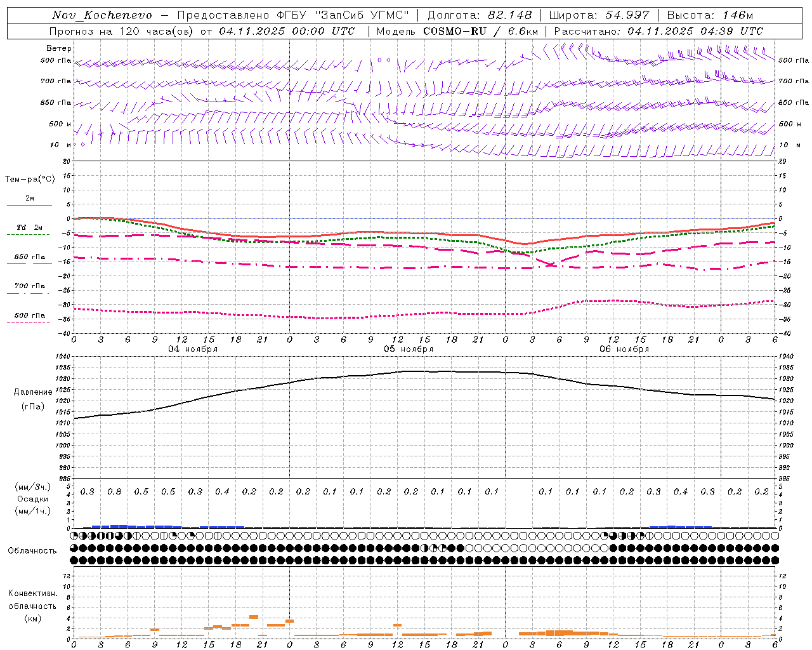Click the Осадки label
Image resolution: width=812 pixels, height=650 pixels.
pyautogui.click(x=33, y=499)
